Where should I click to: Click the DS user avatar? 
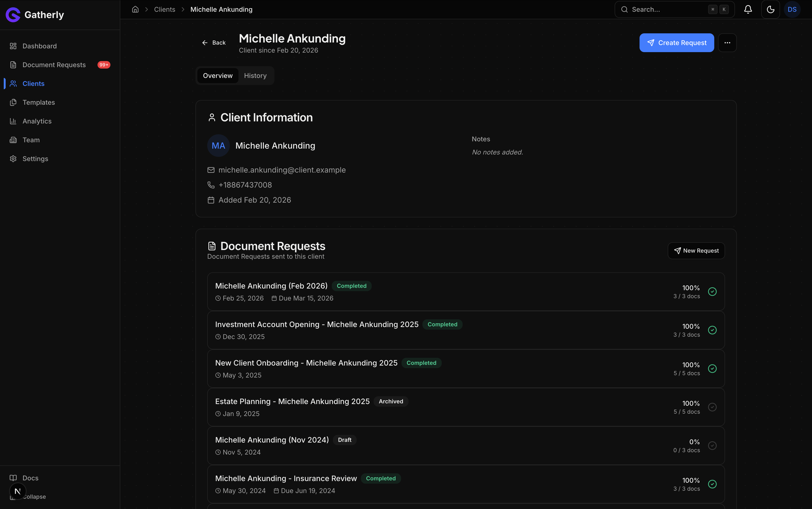point(792,9)
